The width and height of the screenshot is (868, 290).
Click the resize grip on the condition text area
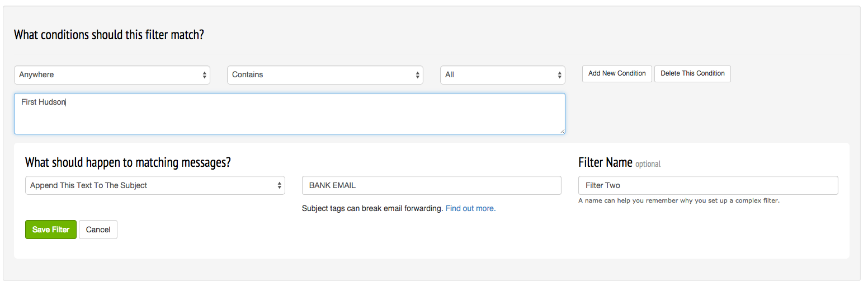(x=562, y=131)
